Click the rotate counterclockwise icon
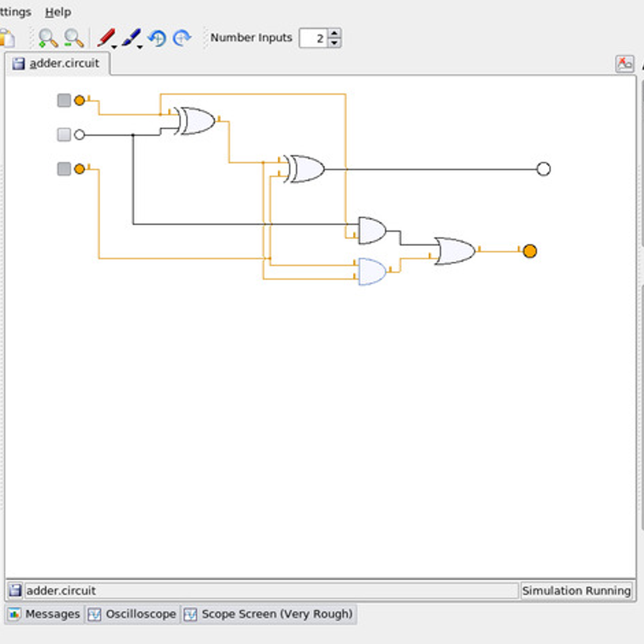This screenshot has height=644, width=644. pyautogui.click(x=157, y=38)
